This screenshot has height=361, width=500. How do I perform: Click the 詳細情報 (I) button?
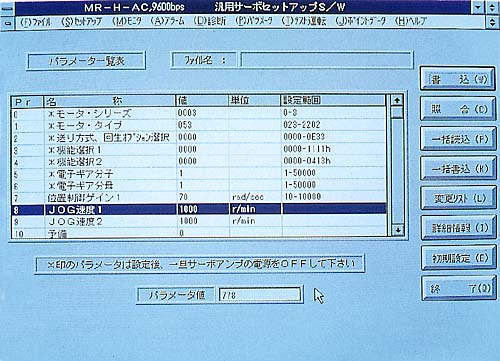pyautogui.click(x=459, y=228)
